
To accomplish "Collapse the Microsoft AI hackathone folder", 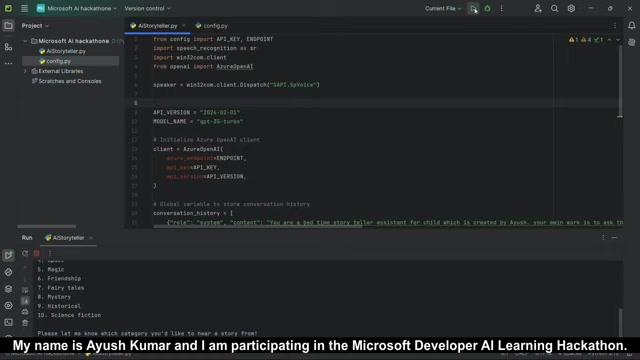I will (x=25, y=41).
